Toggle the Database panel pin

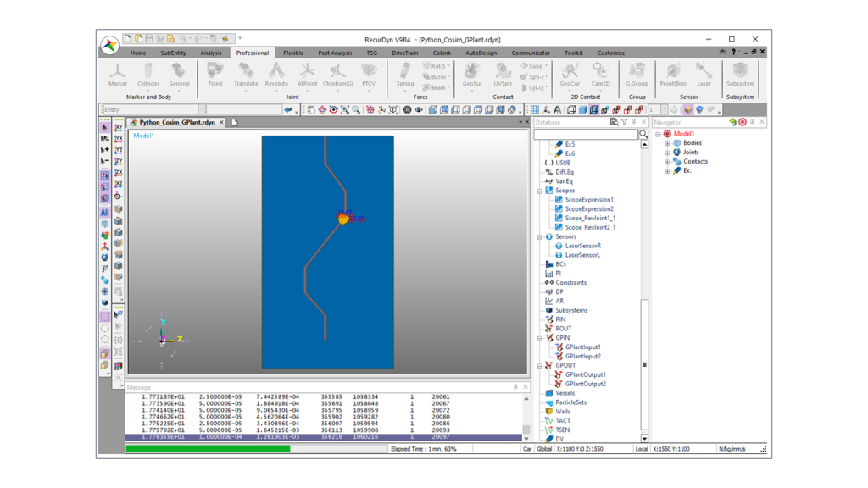click(x=634, y=122)
